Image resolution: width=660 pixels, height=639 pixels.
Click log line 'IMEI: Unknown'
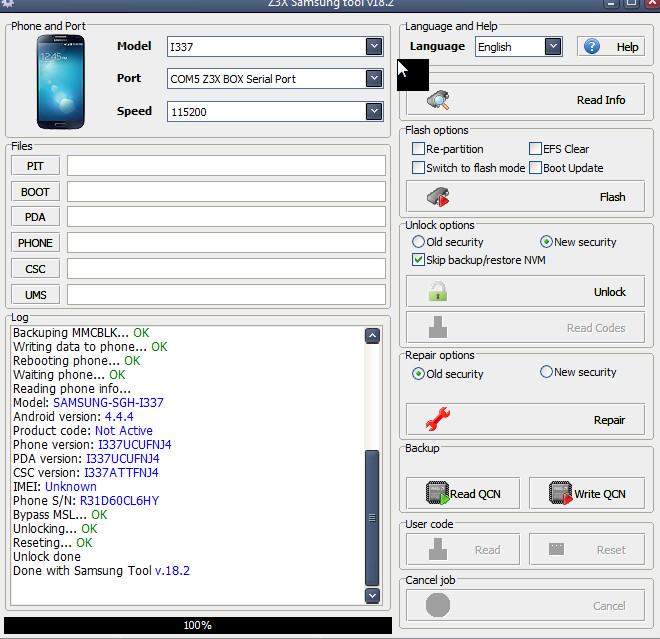[x=55, y=486]
